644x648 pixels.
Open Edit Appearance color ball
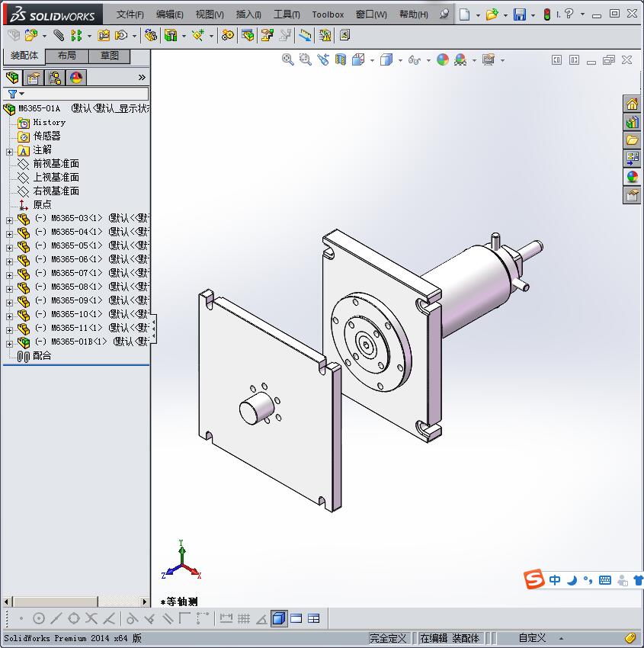442,60
